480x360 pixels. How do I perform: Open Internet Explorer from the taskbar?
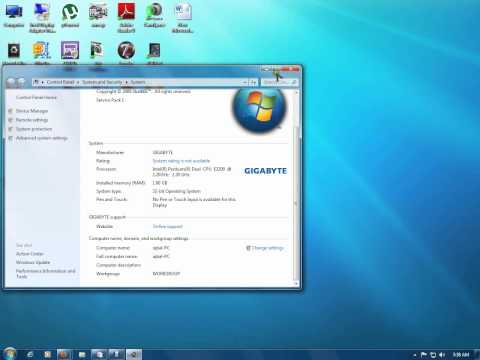point(30,354)
